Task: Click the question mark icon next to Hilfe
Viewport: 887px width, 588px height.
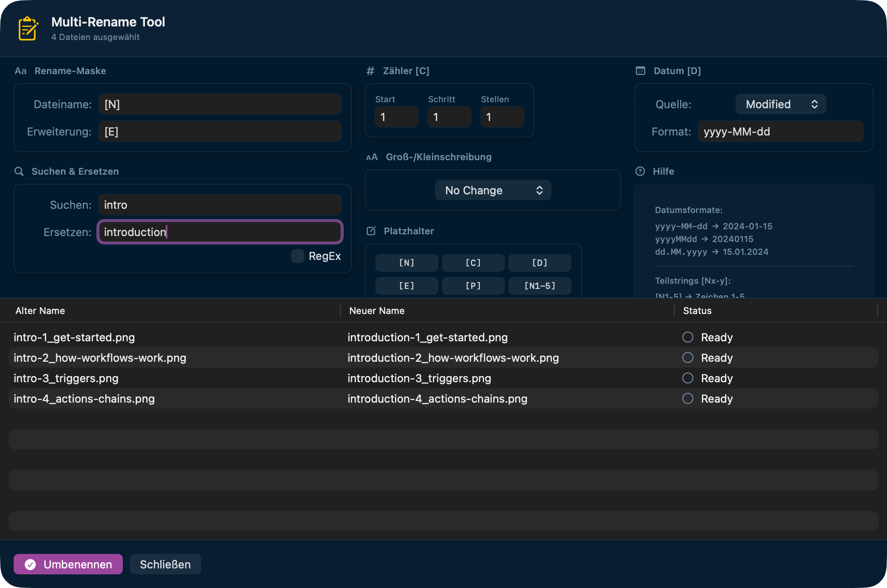Action: (x=640, y=171)
